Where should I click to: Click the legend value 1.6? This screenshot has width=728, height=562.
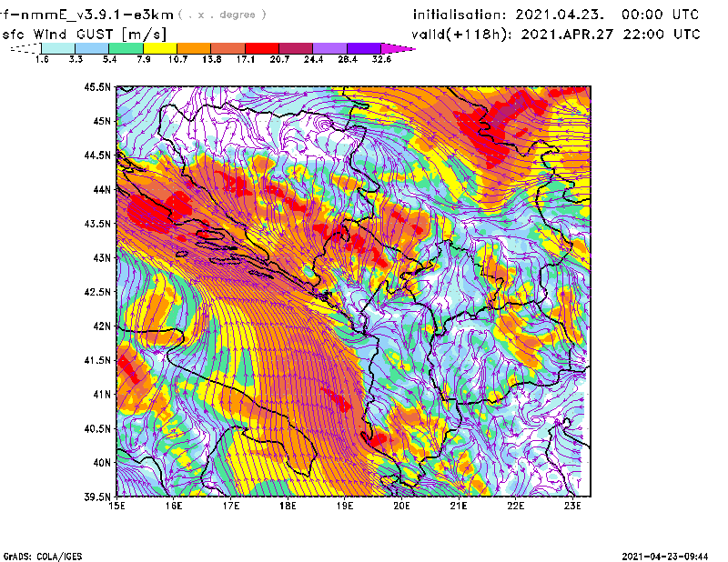point(42,59)
